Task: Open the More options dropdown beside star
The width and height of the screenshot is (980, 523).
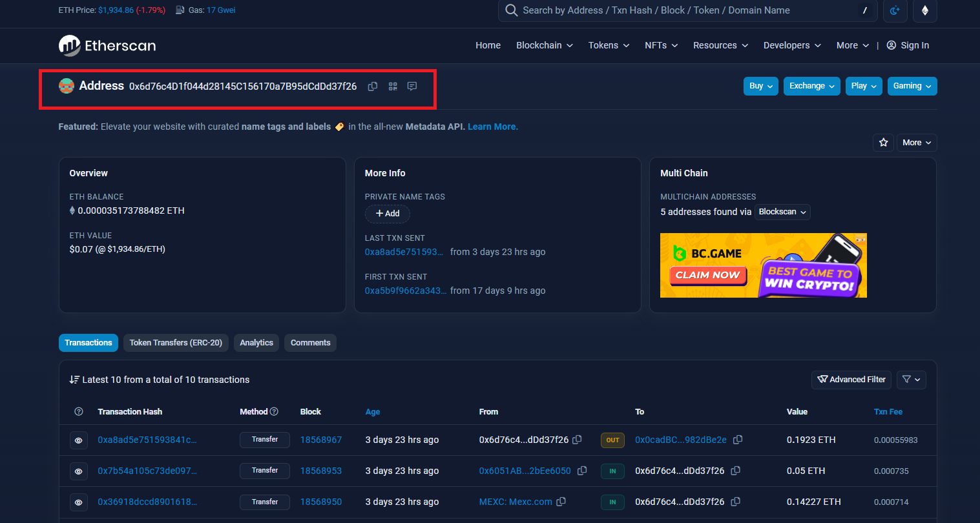Action: point(917,143)
